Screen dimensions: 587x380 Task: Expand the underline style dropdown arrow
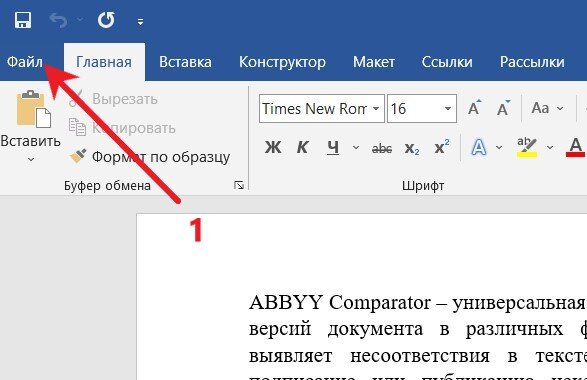[x=356, y=148]
